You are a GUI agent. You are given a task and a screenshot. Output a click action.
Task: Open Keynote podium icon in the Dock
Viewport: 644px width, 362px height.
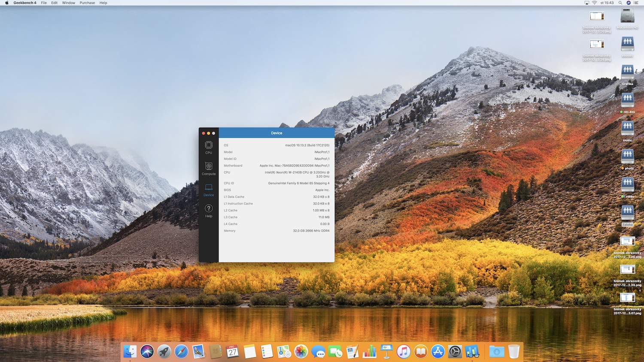point(386,352)
